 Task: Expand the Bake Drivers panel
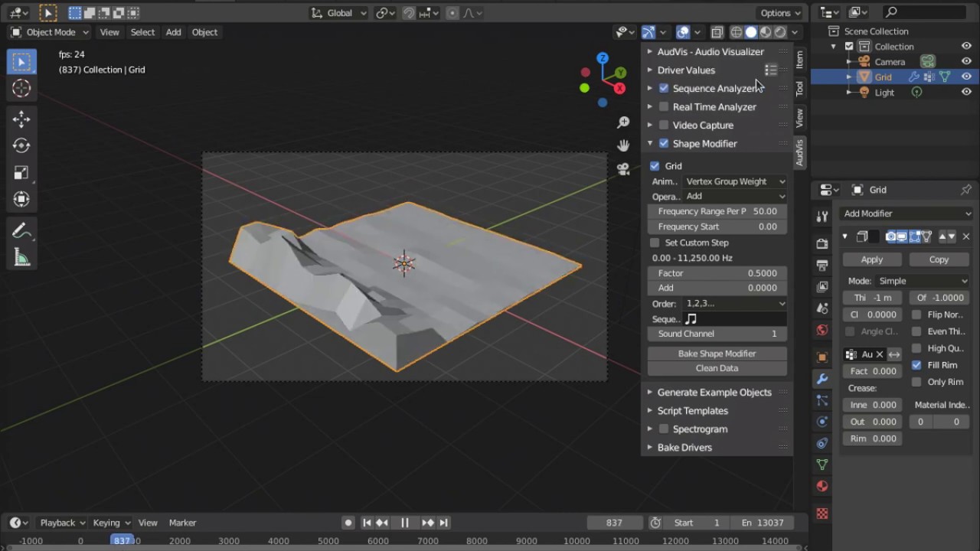[684, 447]
